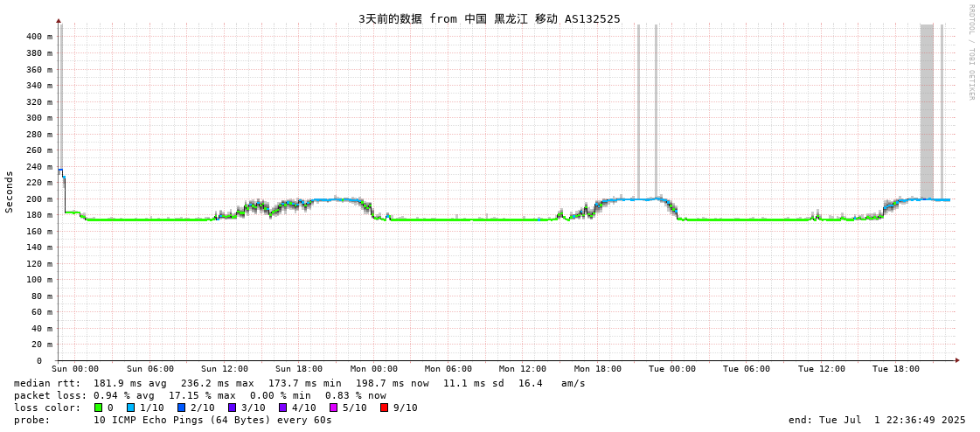Click the 'Tue 06:00' x-axis label
This screenshot has width=980, height=432.
pos(747,369)
